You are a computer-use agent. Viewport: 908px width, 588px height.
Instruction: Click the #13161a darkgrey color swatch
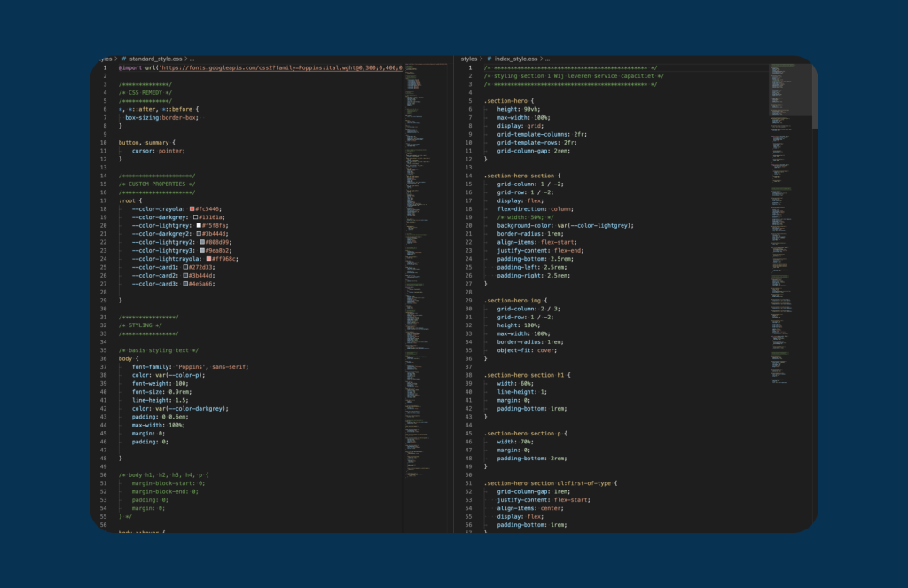[x=195, y=216]
